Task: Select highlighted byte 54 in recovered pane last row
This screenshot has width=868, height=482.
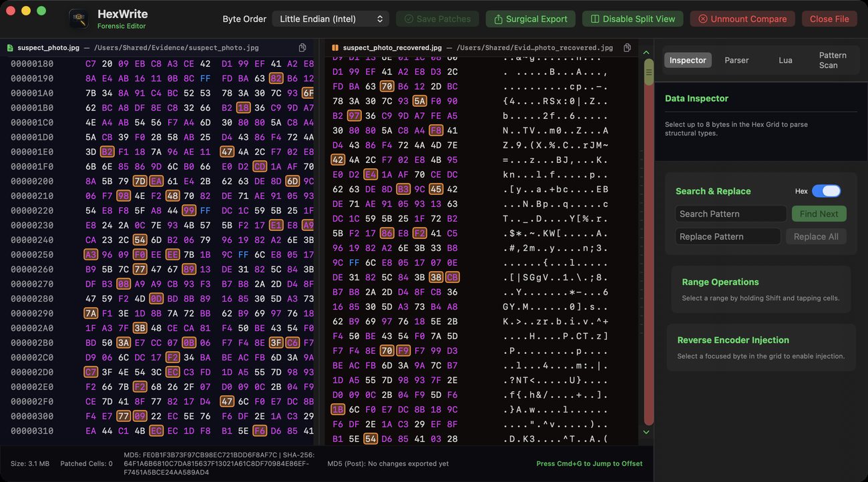Action: point(371,439)
